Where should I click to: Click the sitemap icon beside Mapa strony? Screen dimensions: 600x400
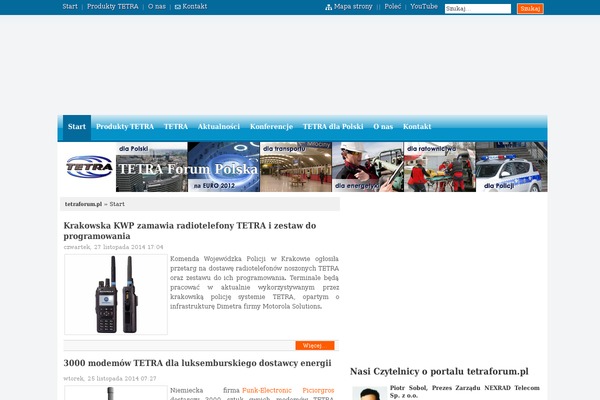(x=328, y=7)
